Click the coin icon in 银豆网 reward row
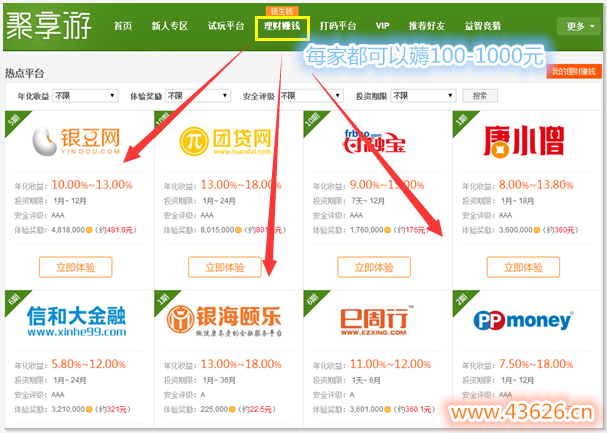Image resolution: width=607 pixels, height=433 pixels. coord(89,230)
